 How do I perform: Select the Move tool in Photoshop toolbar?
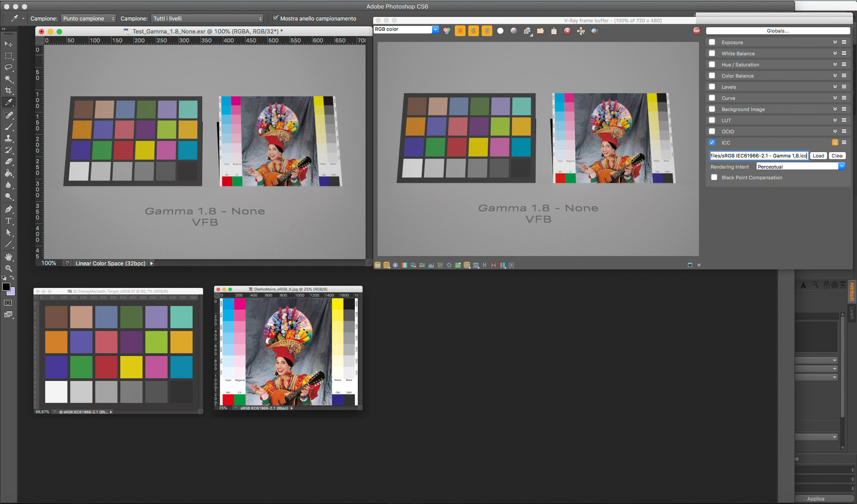pyautogui.click(x=8, y=44)
